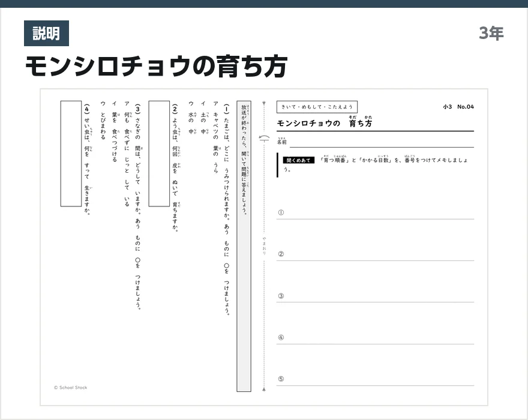Click the きいて・めもして・こたえよう box
Viewport: 528px width, 420px height.
tap(317, 107)
